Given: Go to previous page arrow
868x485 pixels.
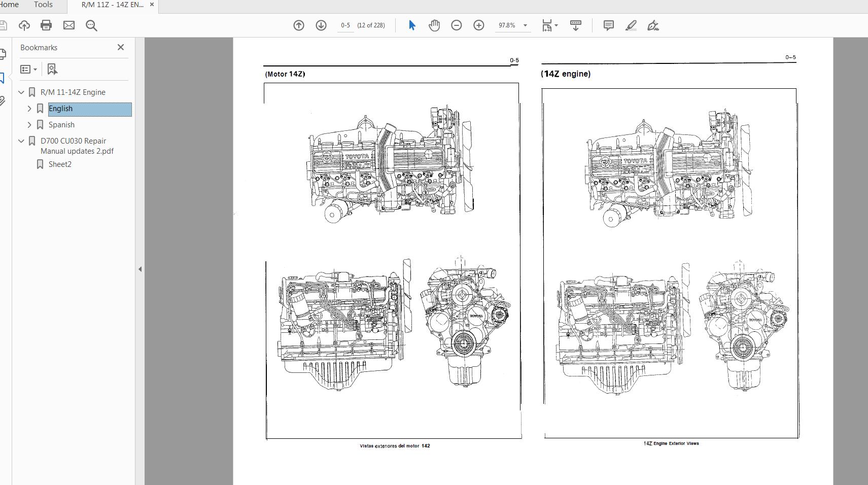Looking at the screenshot, I should pyautogui.click(x=299, y=25).
